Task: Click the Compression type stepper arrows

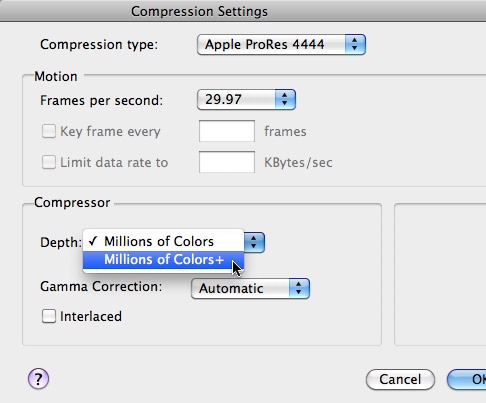Action: (x=355, y=44)
